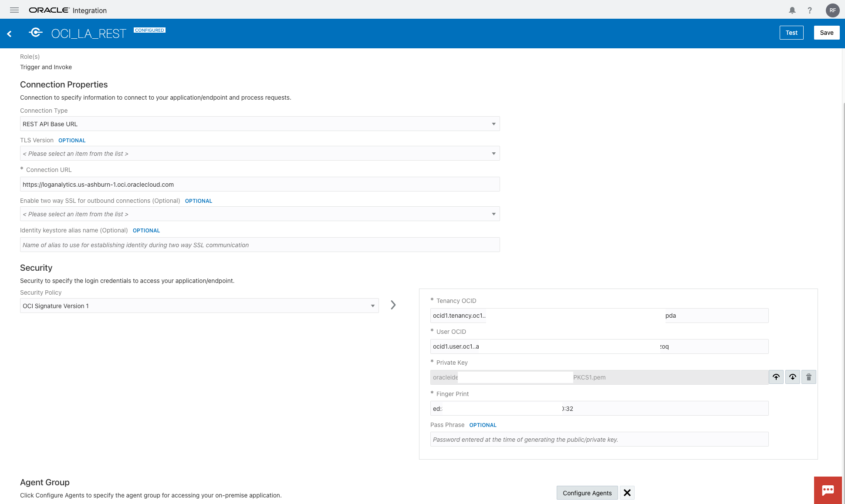The image size is (845, 504).
Task: Expand Security Policy details with the chevron
Action: 393,305
